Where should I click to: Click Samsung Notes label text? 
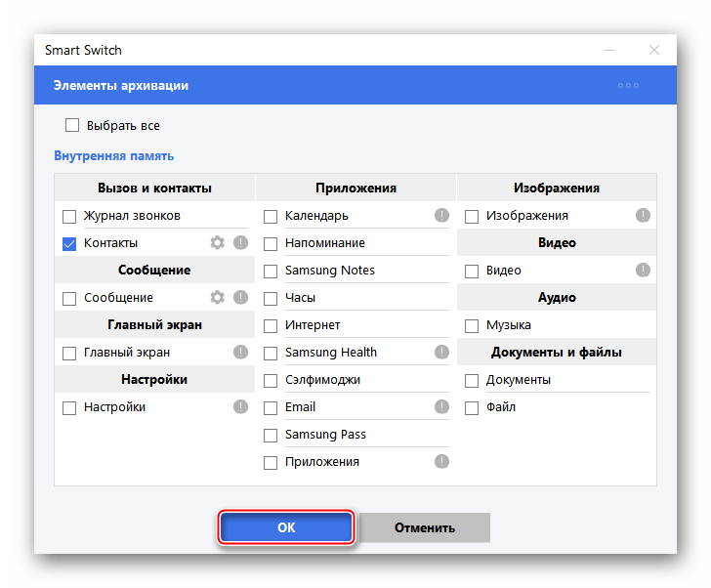point(330,271)
